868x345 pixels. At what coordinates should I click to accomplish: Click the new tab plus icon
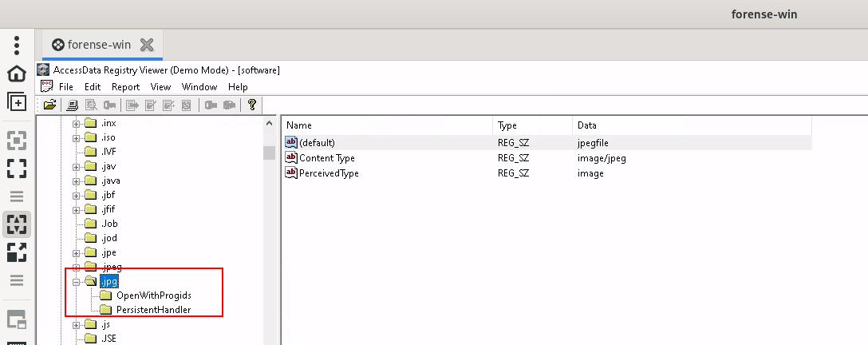pos(17,102)
